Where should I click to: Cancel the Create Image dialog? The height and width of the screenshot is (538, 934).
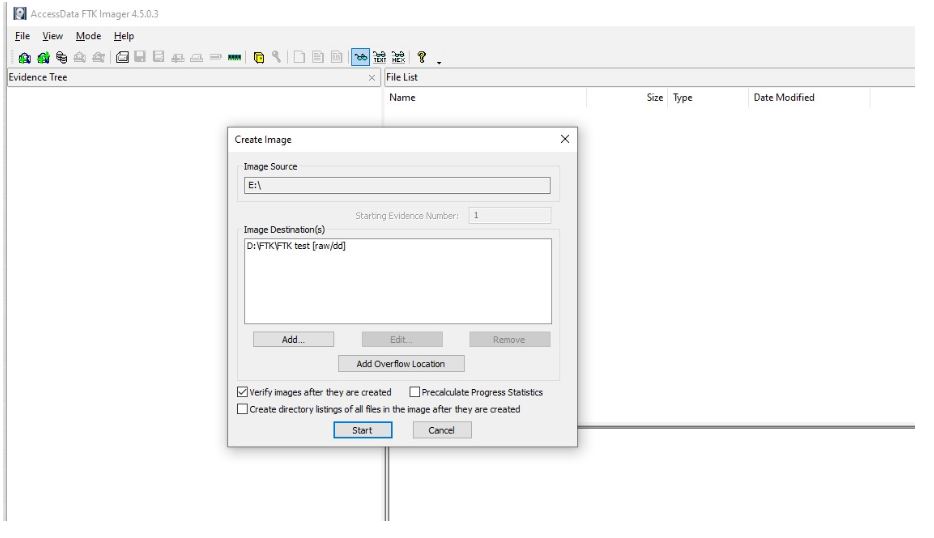pos(442,430)
